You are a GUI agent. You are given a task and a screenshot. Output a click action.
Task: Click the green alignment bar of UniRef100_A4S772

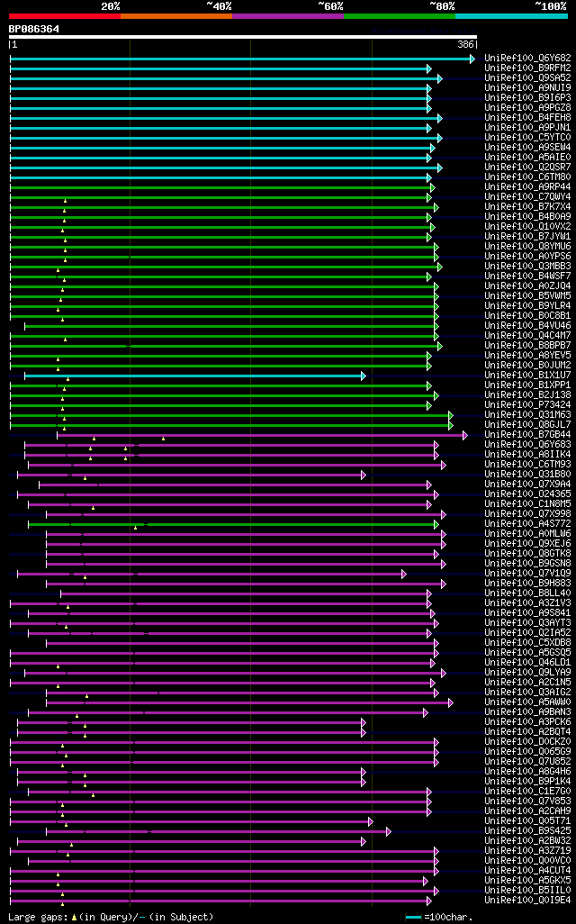click(231, 524)
